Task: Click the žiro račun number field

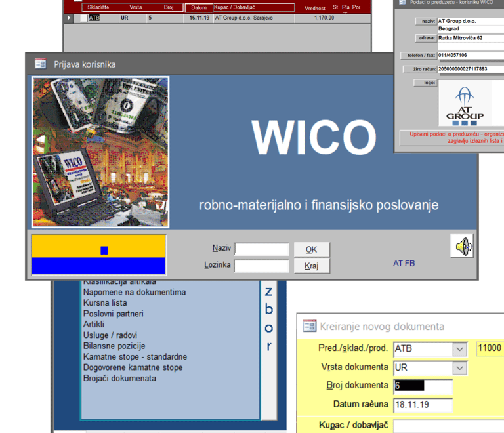Action: click(x=471, y=69)
